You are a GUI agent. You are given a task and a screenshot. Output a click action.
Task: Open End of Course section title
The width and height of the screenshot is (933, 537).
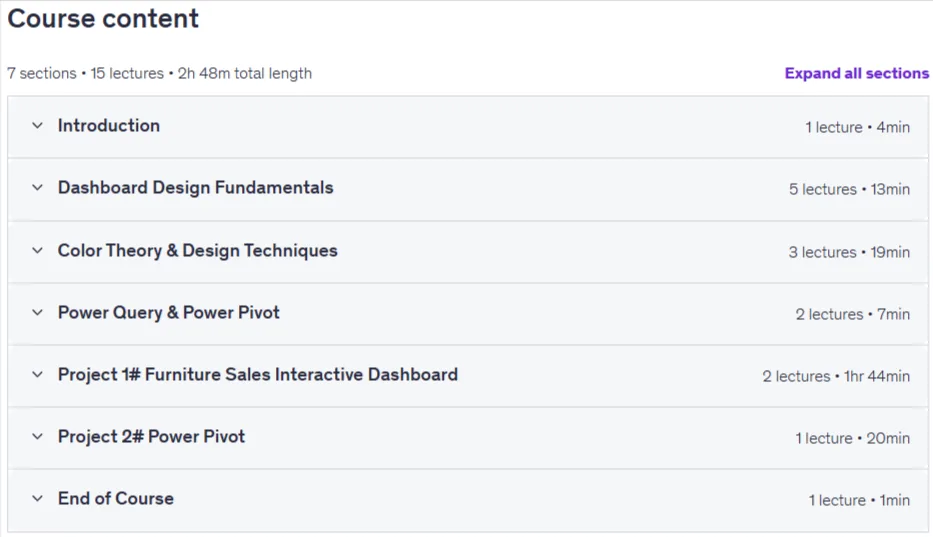(x=115, y=498)
